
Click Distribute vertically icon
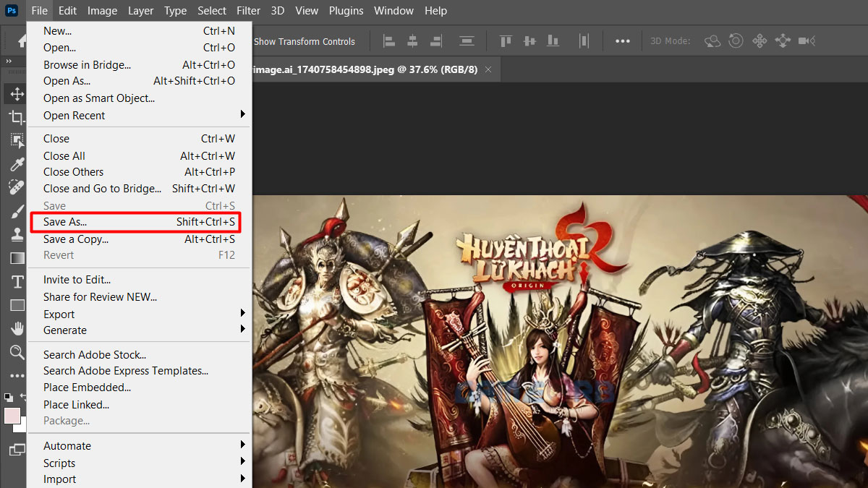467,41
